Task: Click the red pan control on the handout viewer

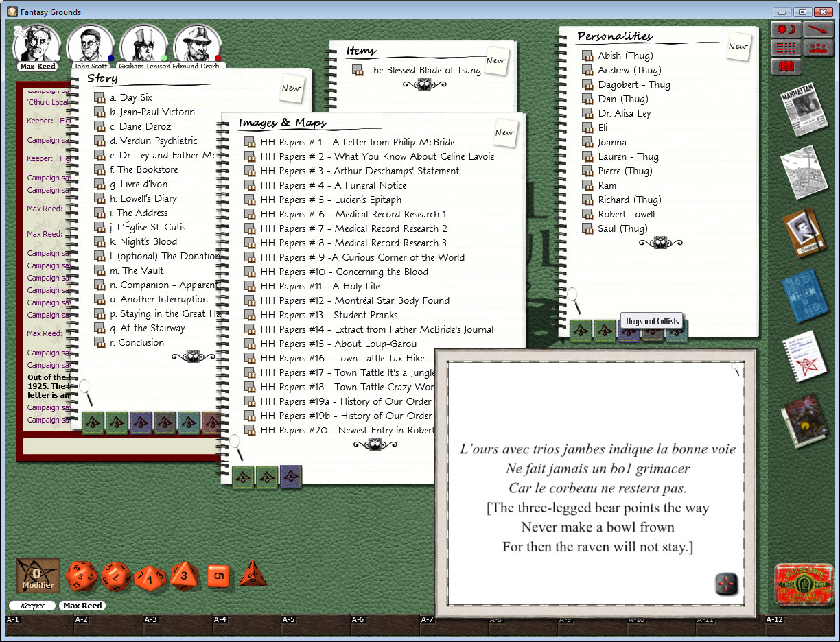Action: pos(726,584)
